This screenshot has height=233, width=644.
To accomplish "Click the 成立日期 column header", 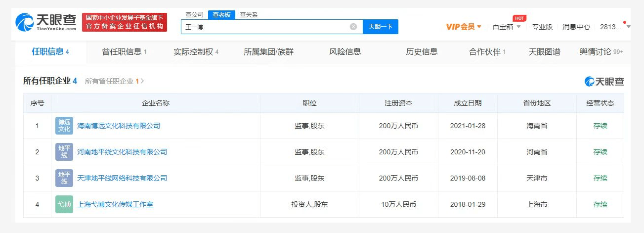I will pyautogui.click(x=468, y=103).
